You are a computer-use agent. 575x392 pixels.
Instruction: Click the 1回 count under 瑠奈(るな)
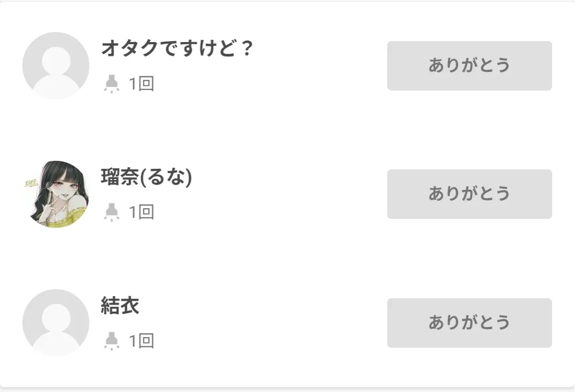pyautogui.click(x=142, y=212)
